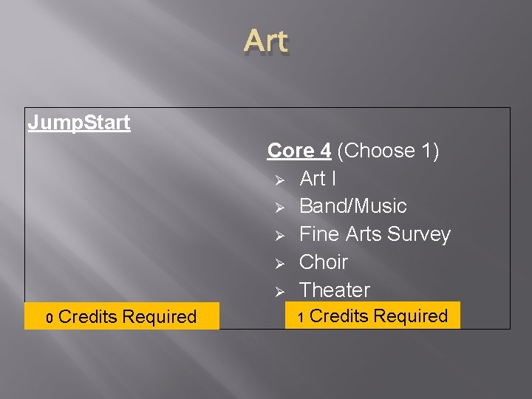Click the arrow bullet beside Fine Arts Survey
The image size is (532, 399).
[279, 236]
